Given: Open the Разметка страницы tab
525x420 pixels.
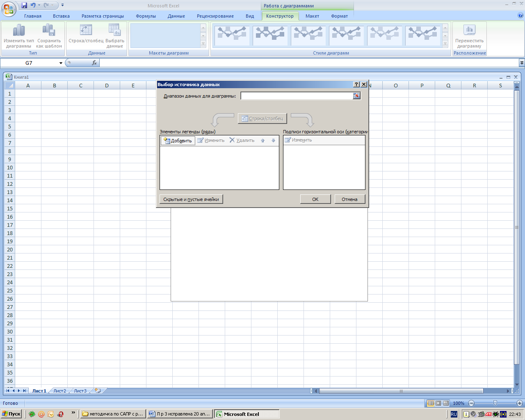Looking at the screenshot, I should pos(103,16).
